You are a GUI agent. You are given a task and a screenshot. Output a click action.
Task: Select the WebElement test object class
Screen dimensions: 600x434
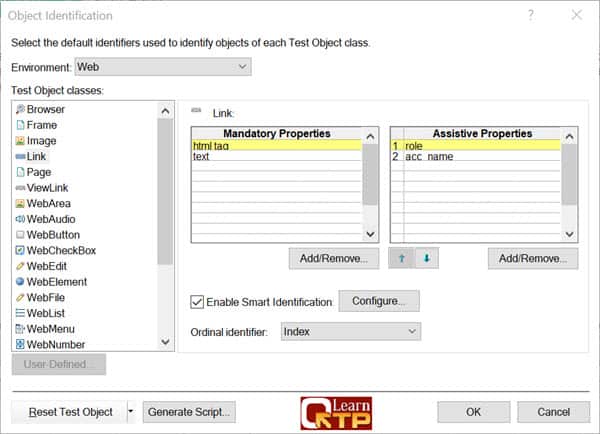point(57,282)
